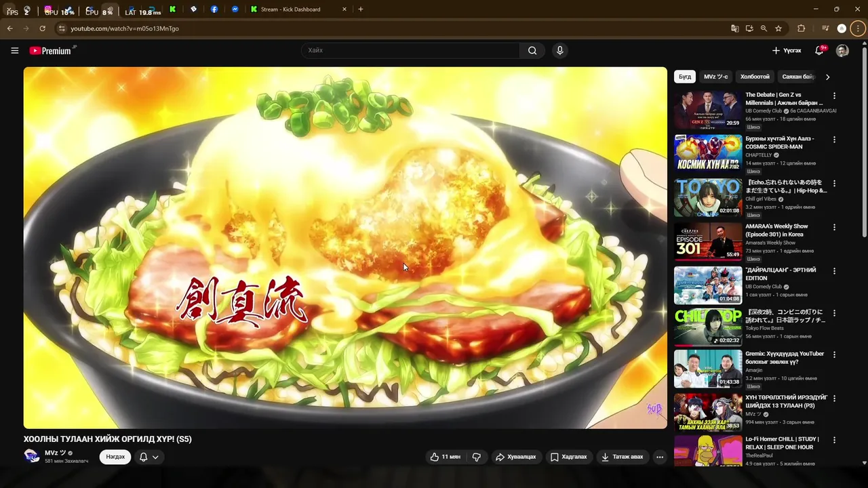Screen dimensions: 868x488
Task: Open Gremix YouTube video title
Action: (785, 358)
